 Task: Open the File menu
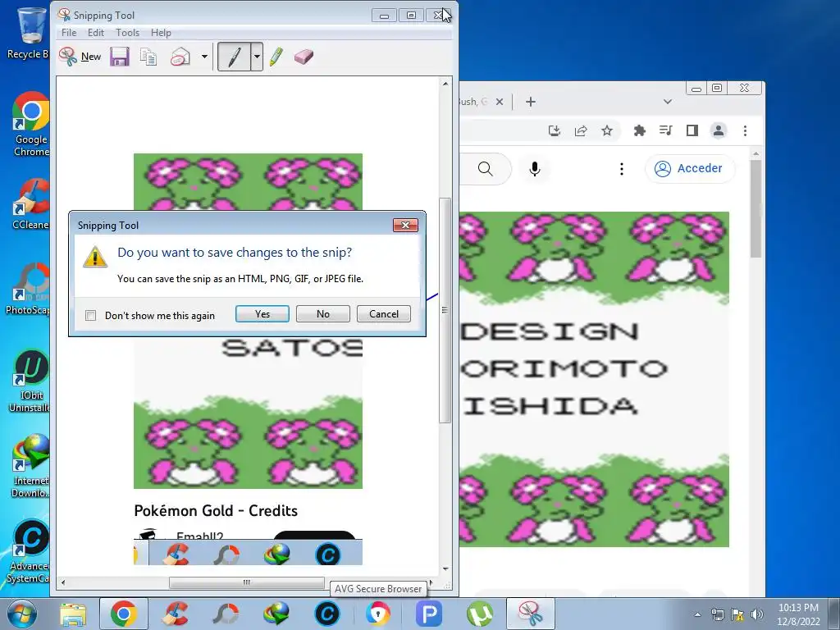point(69,33)
